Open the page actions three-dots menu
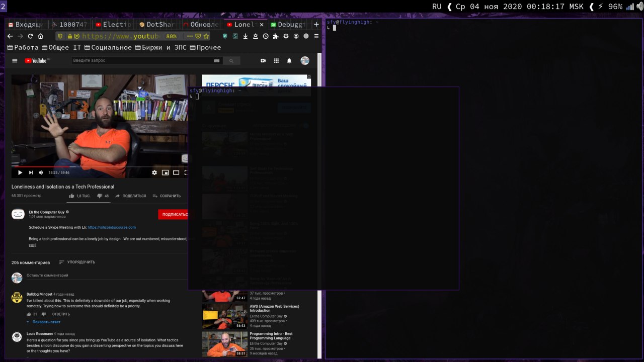 click(190, 36)
